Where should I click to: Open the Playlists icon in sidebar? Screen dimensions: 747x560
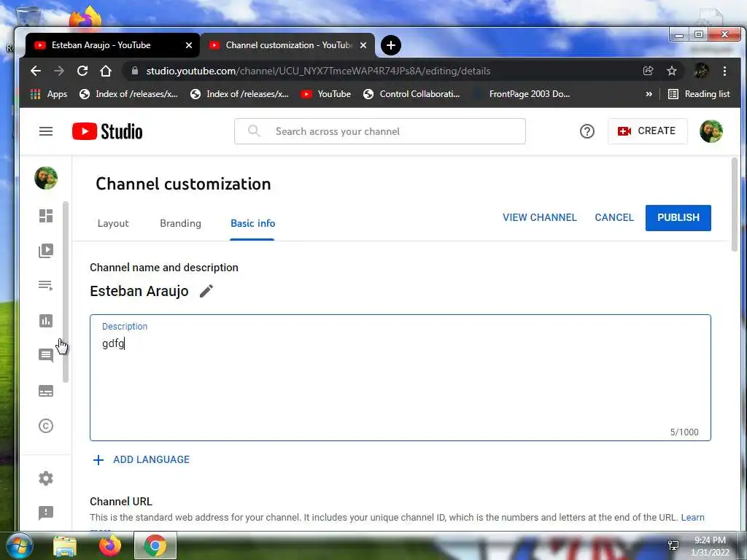(46, 285)
